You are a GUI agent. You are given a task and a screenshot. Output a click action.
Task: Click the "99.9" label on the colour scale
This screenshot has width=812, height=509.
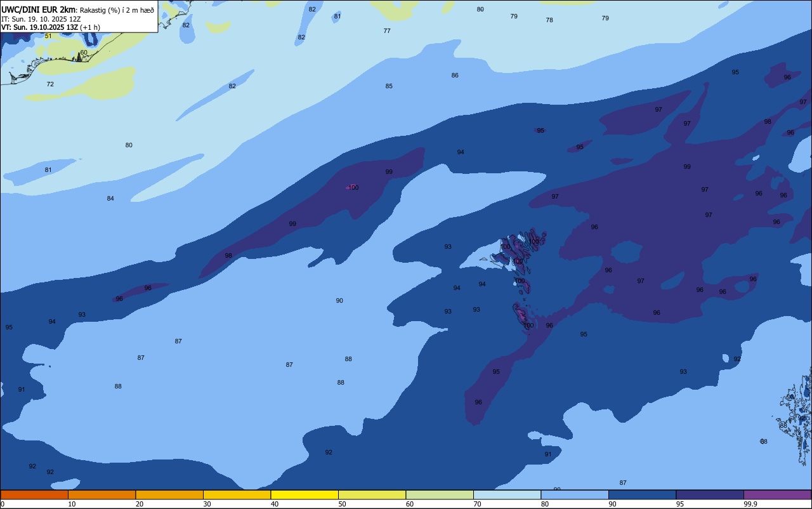point(750,504)
